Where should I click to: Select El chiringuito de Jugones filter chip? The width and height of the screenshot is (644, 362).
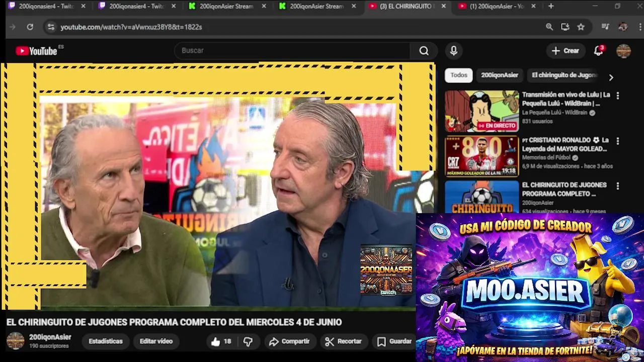point(564,75)
